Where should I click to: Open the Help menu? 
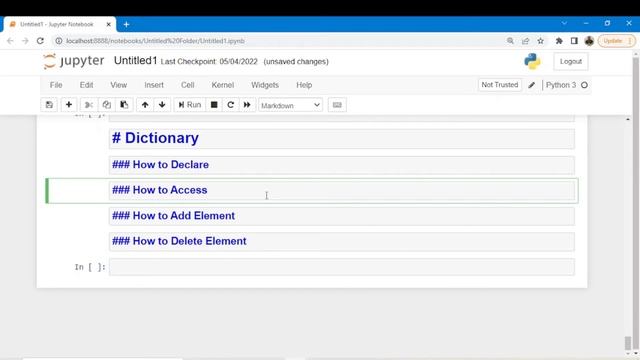pos(304,85)
